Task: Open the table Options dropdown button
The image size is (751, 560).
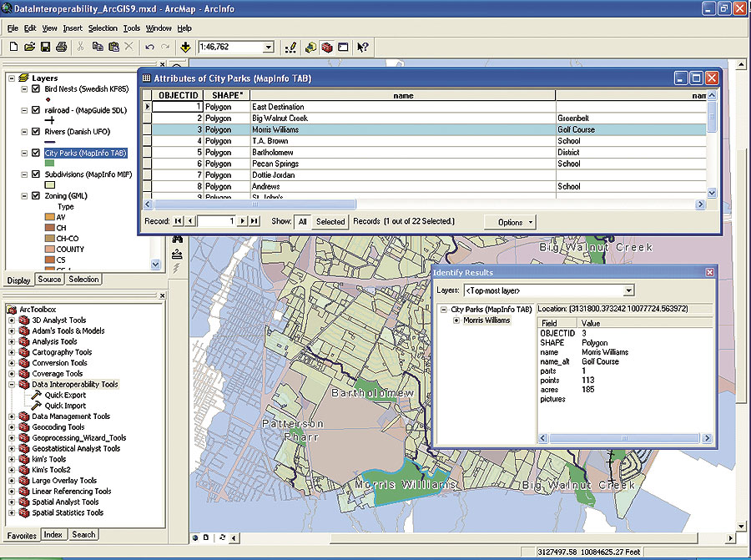Action: [x=510, y=222]
